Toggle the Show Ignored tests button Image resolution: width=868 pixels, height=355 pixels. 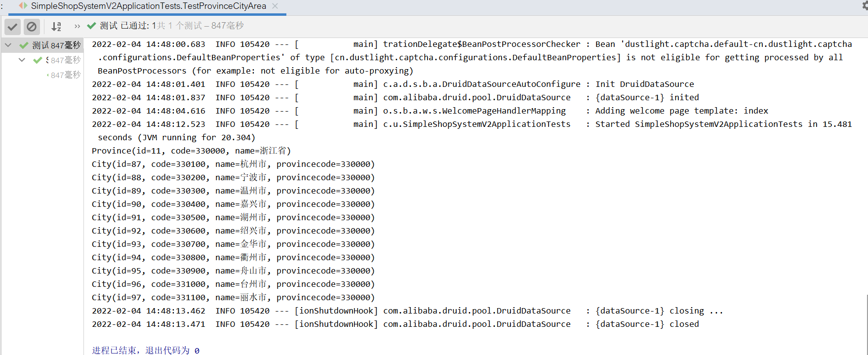[x=32, y=26]
